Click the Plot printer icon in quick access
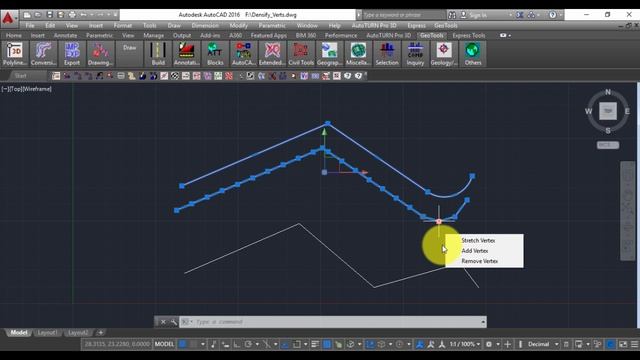Image resolution: width=640 pixels, height=360 pixels. click(x=72, y=15)
